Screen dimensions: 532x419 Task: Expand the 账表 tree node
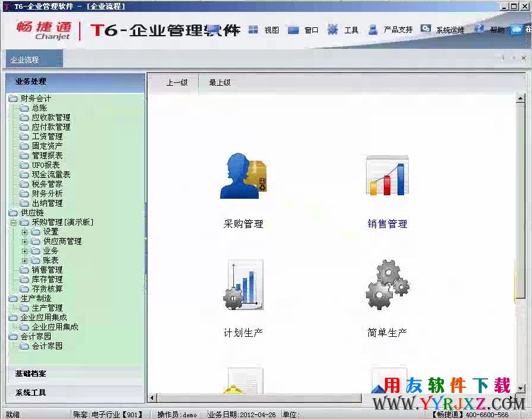click(24, 261)
